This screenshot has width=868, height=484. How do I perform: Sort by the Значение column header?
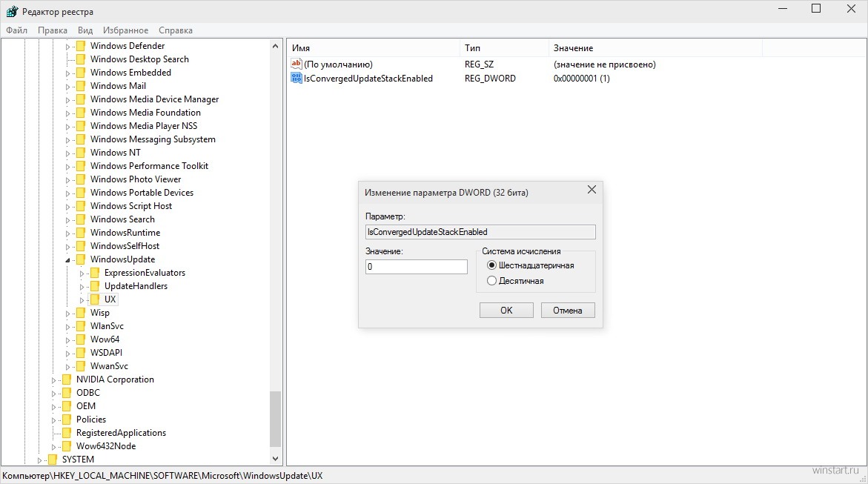pos(655,48)
